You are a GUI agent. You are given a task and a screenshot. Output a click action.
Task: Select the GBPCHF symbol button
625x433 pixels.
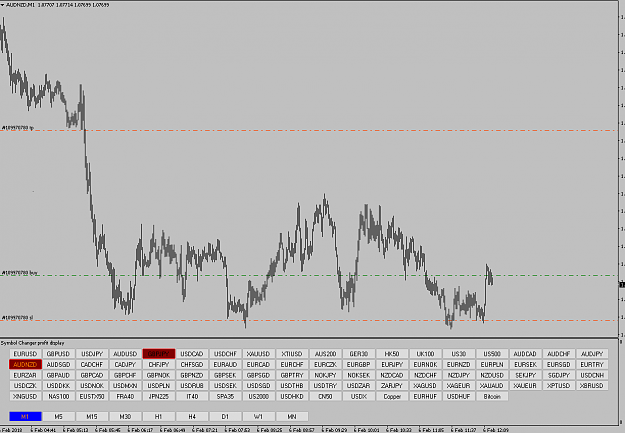[125, 375]
